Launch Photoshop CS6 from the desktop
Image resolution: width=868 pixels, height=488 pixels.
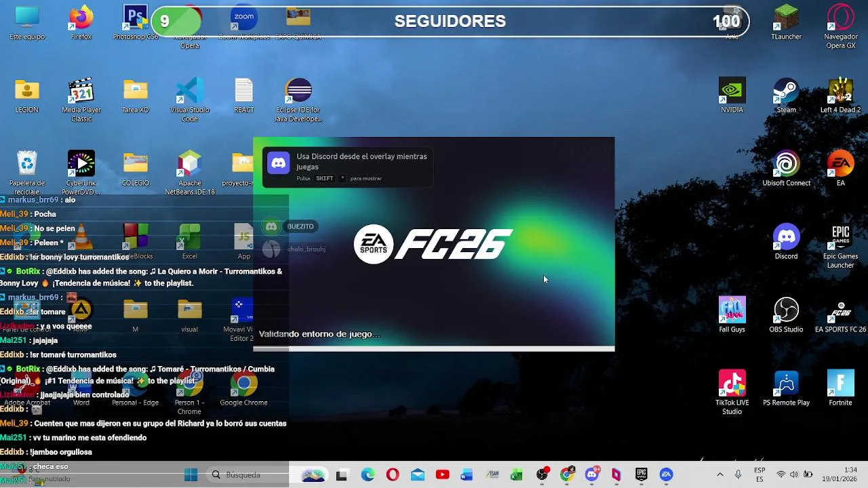(x=136, y=23)
